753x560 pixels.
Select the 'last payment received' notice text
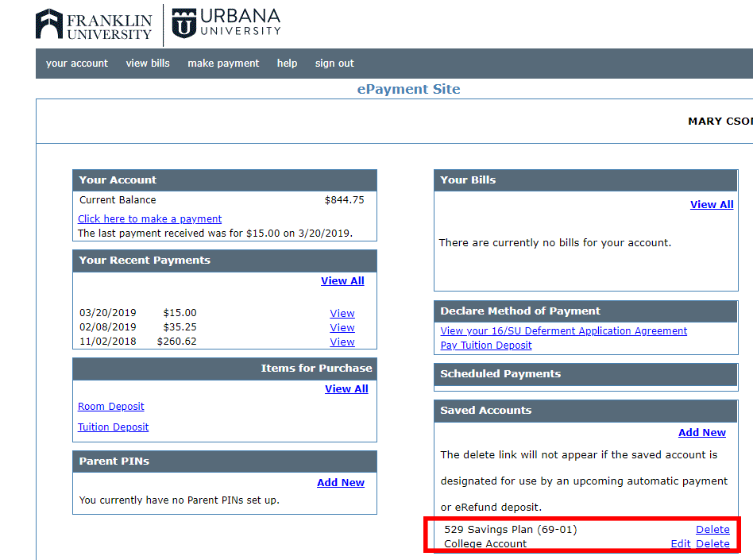[x=215, y=234]
